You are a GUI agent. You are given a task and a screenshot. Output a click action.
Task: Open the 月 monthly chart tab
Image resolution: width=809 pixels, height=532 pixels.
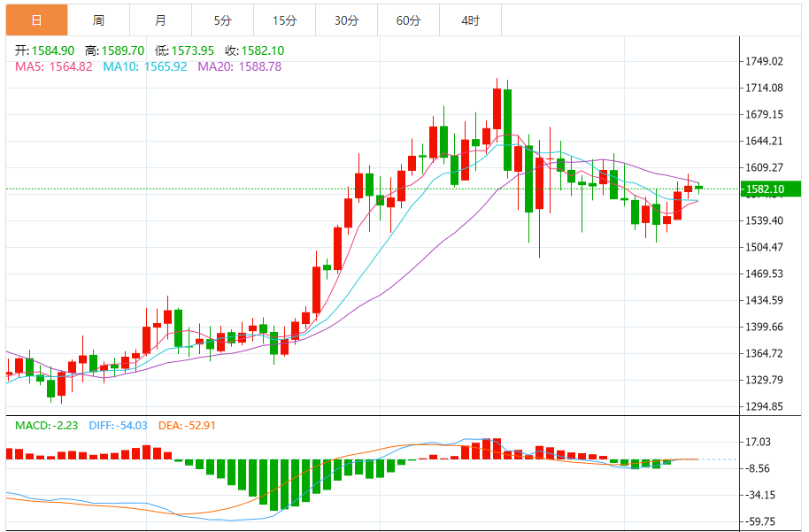coord(160,20)
